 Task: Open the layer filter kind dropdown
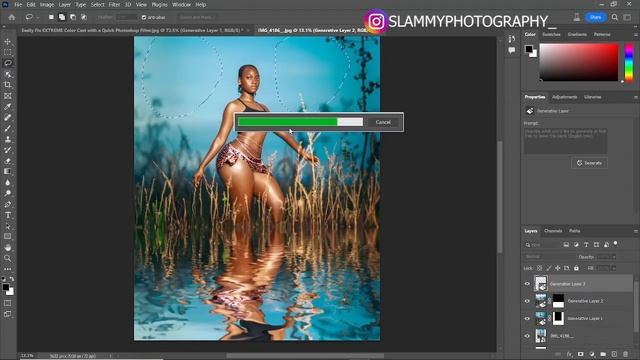click(x=542, y=244)
